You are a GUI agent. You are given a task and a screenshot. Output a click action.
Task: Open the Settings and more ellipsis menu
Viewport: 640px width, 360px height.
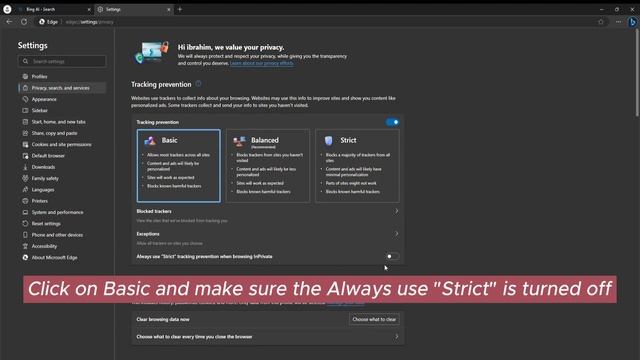coord(618,22)
